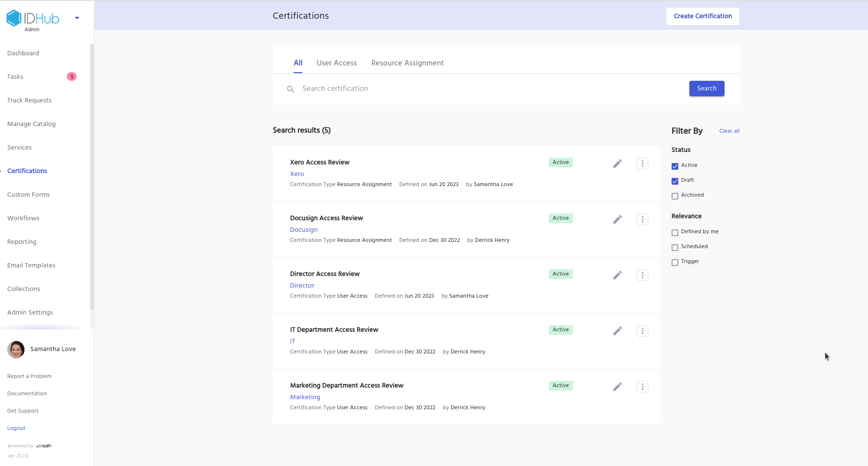Screen dimensions: 868x466
Task: Go to Workflows
Action: (23, 218)
